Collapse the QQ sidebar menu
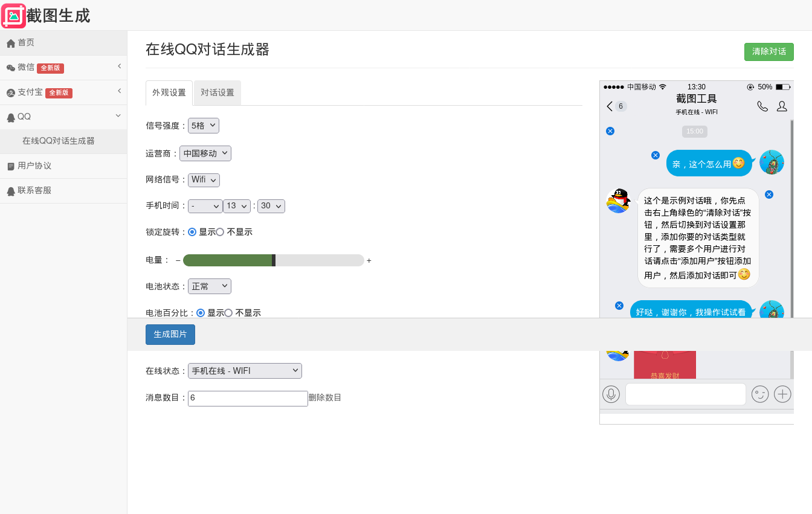The image size is (812, 514). [63, 117]
